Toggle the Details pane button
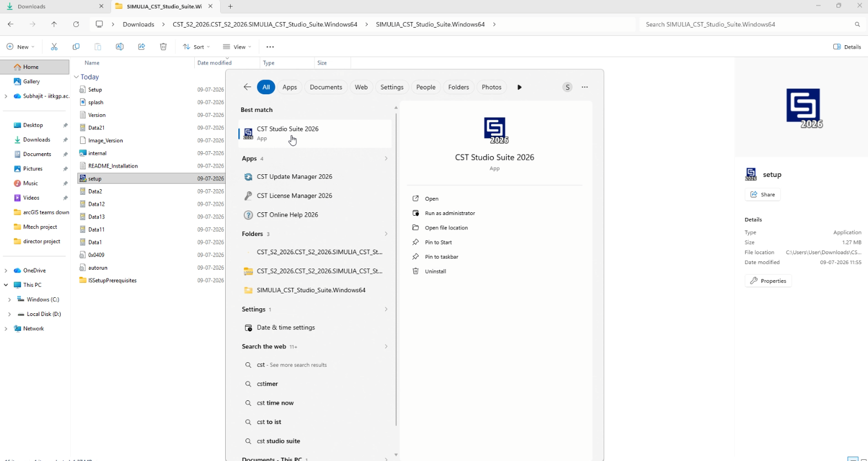Image resolution: width=868 pixels, height=461 pixels. (x=847, y=47)
